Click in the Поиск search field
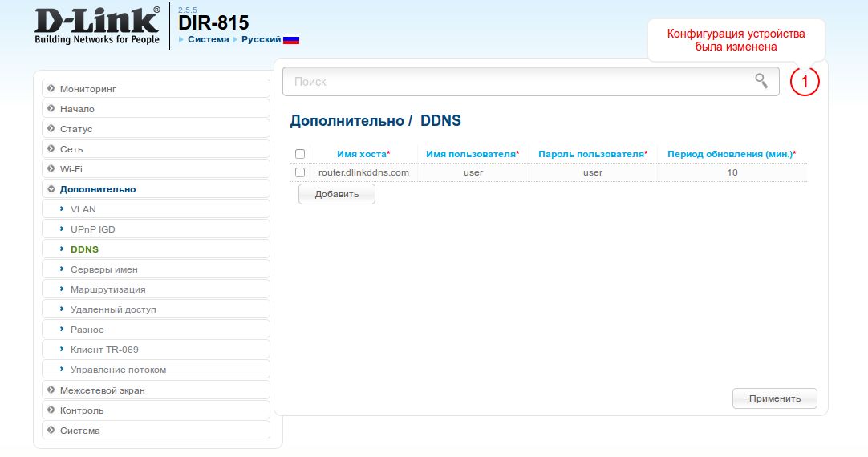 coord(521,82)
